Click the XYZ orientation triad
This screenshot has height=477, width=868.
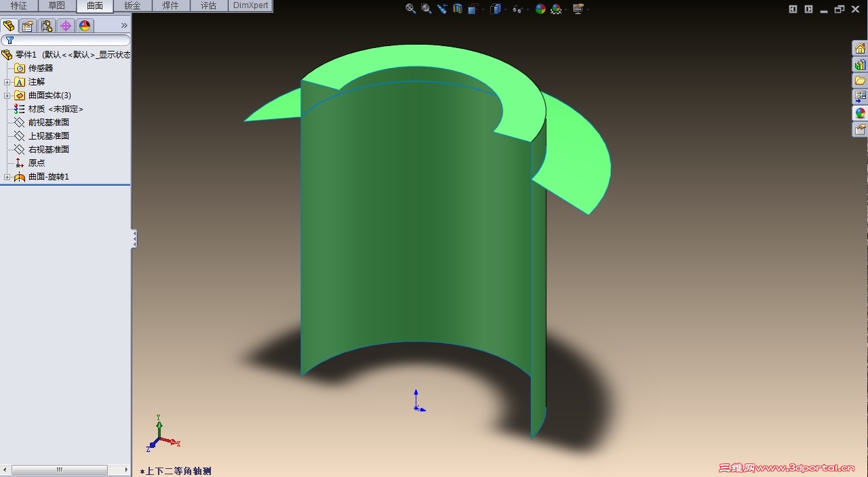pyautogui.click(x=163, y=434)
